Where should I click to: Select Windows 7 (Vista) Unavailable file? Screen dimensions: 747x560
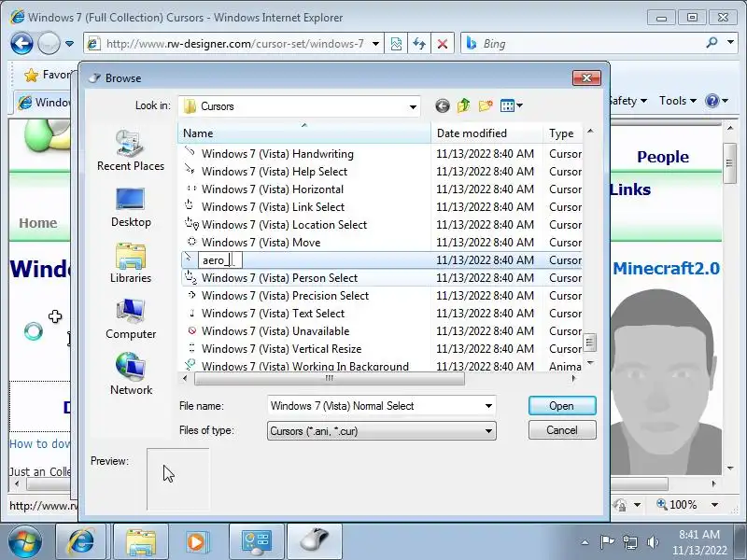pos(275,331)
